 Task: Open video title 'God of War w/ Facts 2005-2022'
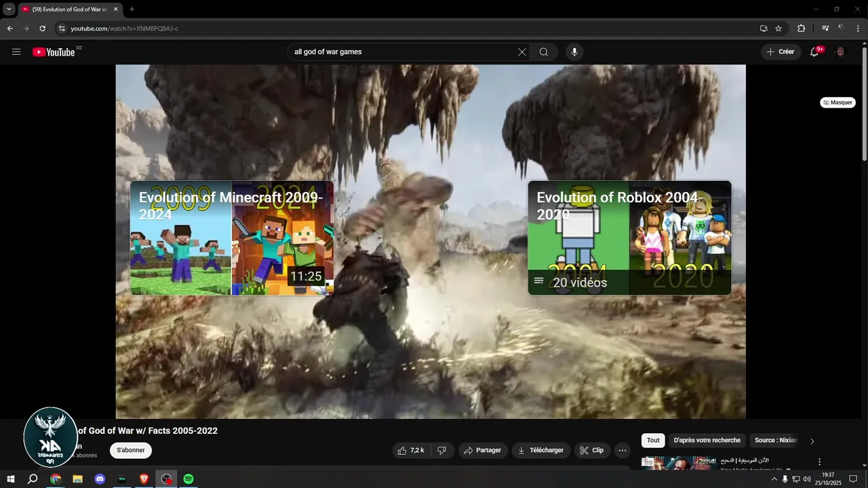[148, 431]
